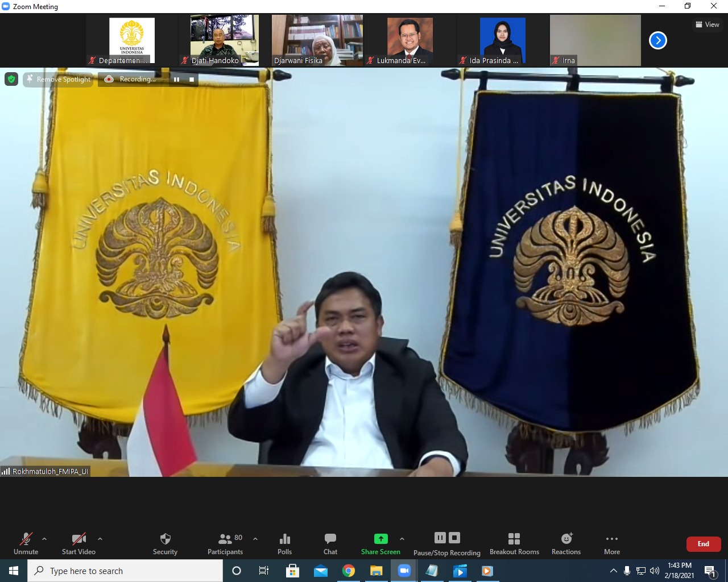
Task: Stop recording using the bottom toolbar square
Action: coord(454,538)
